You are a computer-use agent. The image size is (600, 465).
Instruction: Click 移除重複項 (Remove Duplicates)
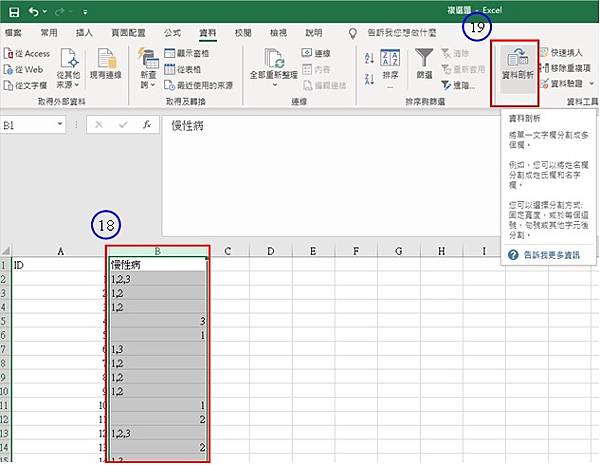coord(565,68)
